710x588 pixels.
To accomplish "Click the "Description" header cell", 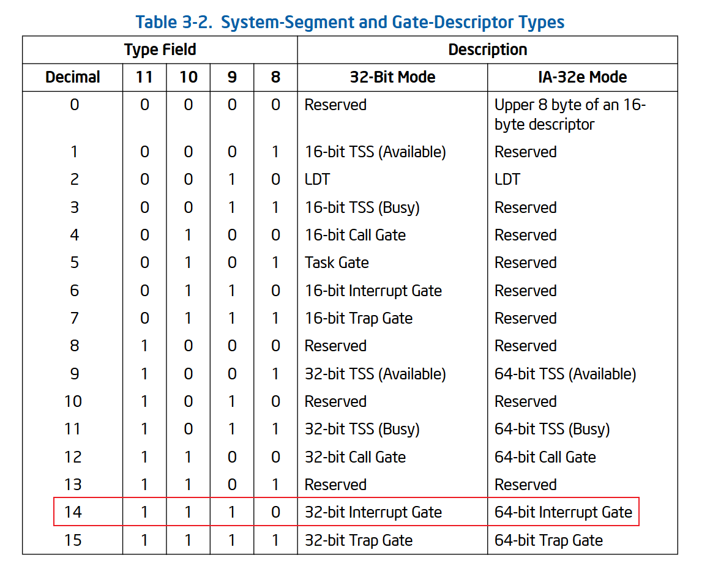I will pos(487,50).
